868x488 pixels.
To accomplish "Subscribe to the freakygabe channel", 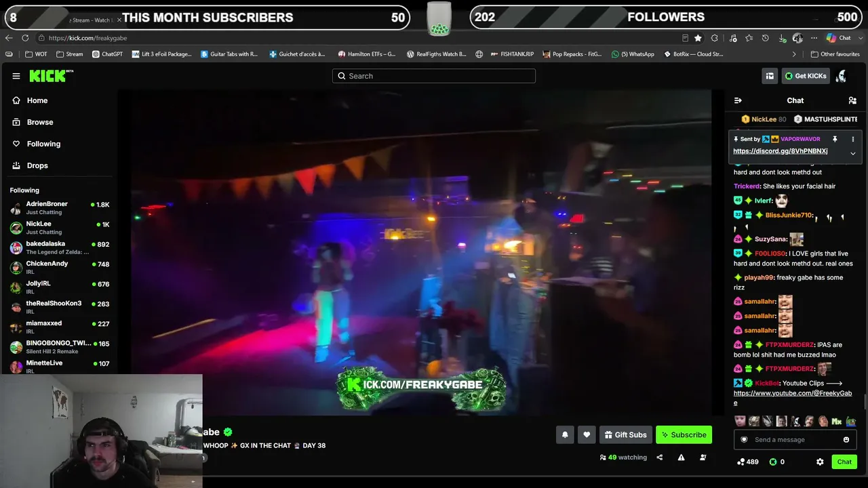I will pyautogui.click(x=684, y=435).
